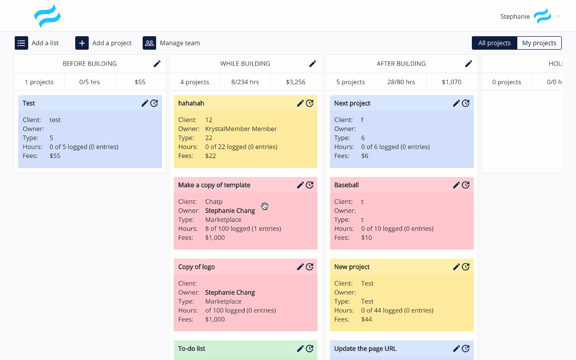Image resolution: width=576 pixels, height=360 pixels.
Task: Edit the New project card
Action: tap(456, 267)
